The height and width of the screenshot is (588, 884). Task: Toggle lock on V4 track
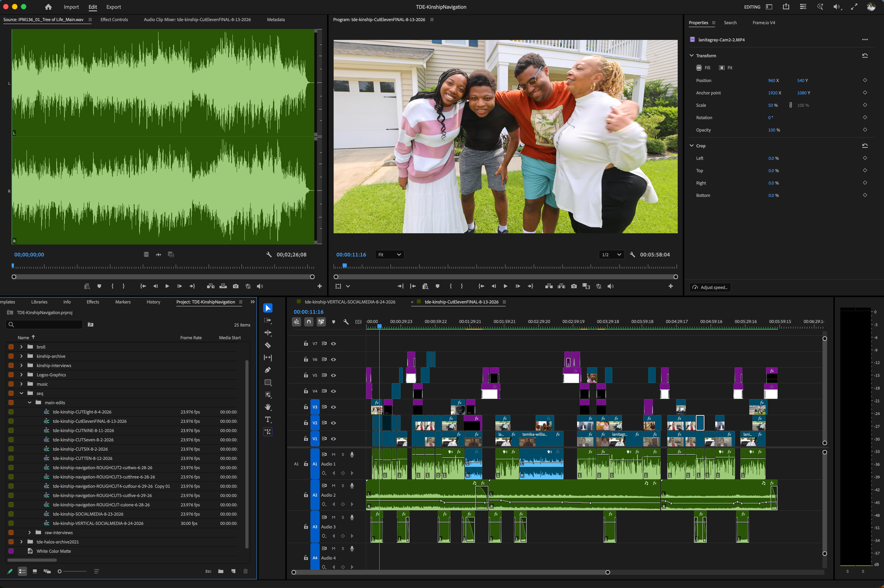(306, 391)
